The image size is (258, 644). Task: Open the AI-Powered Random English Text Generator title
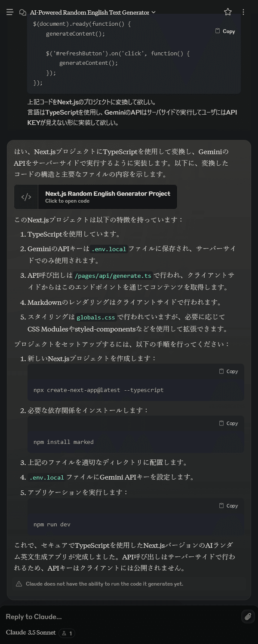click(x=89, y=12)
